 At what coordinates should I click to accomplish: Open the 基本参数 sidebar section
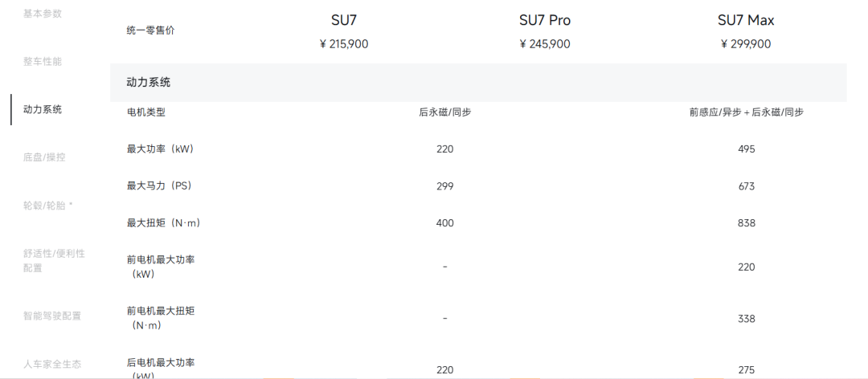point(43,14)
